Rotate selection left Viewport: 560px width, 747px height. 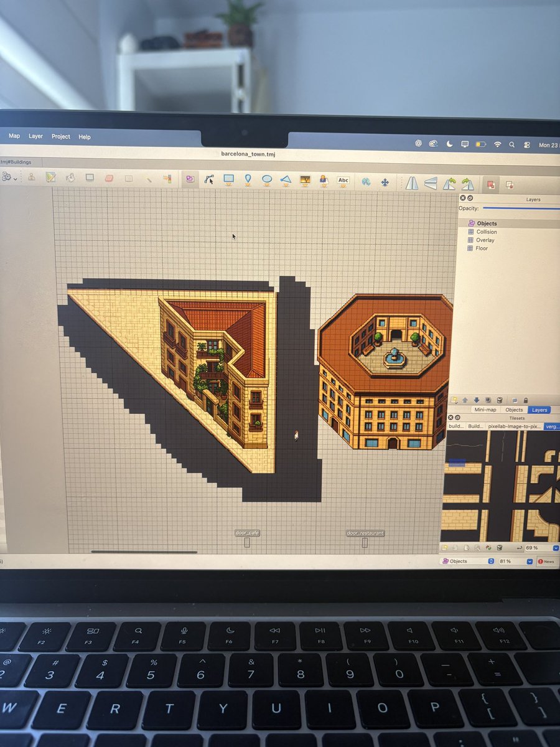449,184
